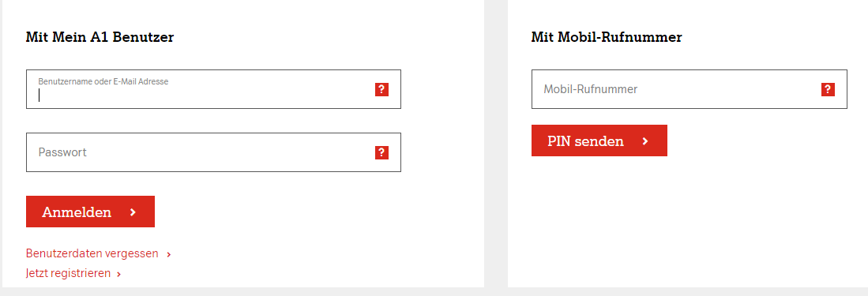868x296 pixels.
Task: Click the gray divider between login panels
Action: coord(495,144)
